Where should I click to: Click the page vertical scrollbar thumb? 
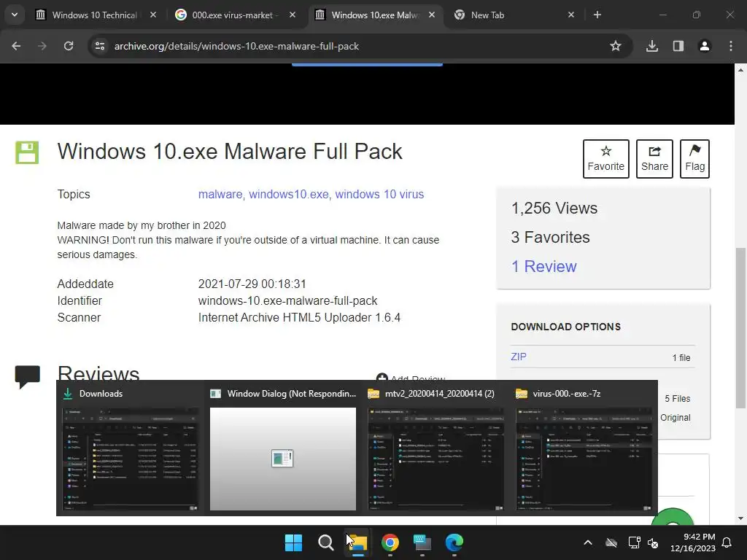click(x=740, y=328)
